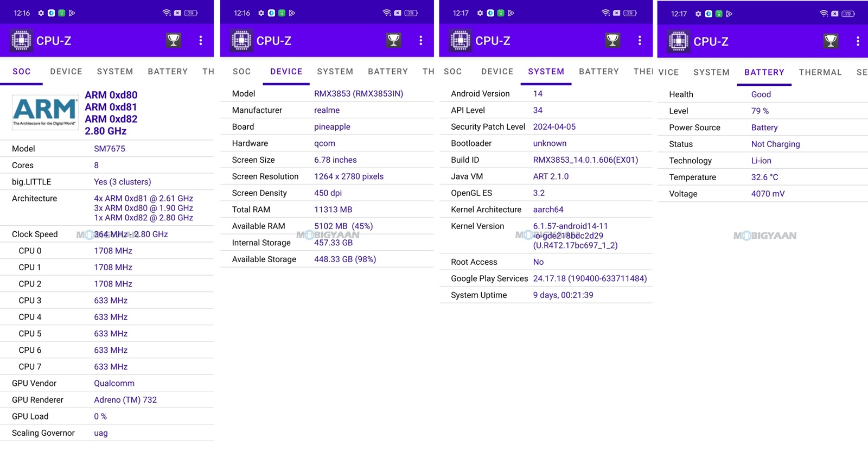Image resolution: width=868 pixels, height=470 pixels.
Task: Tap the 4070 mV voltage value
Action: click(768, 194)
